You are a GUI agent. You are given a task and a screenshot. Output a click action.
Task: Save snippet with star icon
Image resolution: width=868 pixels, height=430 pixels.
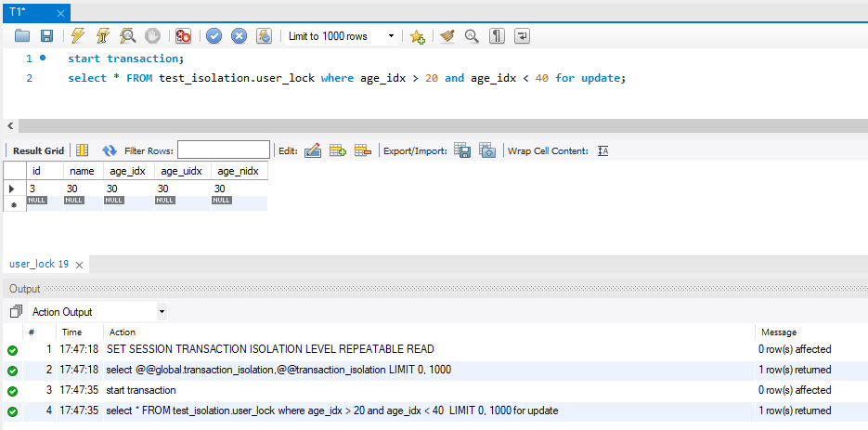pyautogui.click(x=417, y=36)
